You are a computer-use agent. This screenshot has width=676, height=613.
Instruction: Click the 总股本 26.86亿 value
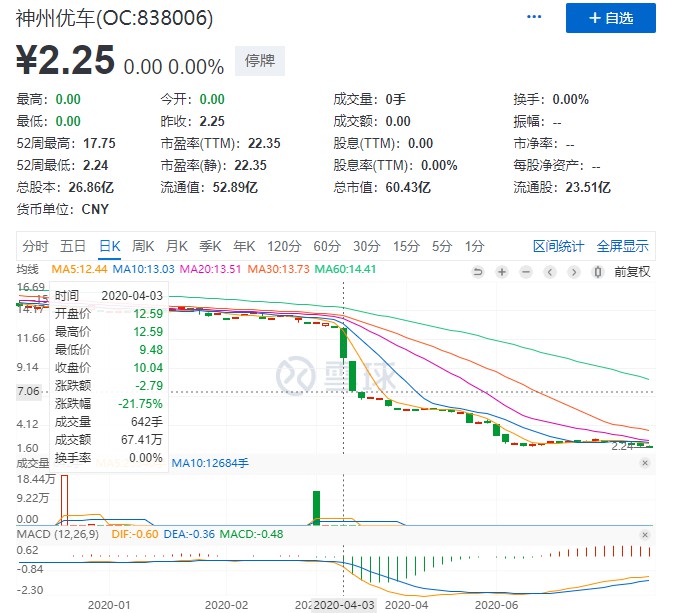coord(91,187)
